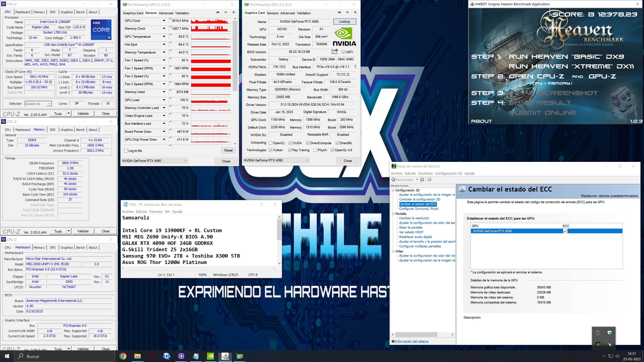Open Validation tab in GPU-Z Graphics Card window
This screenshot has width=644, height=362.
(x=304, y=13)
